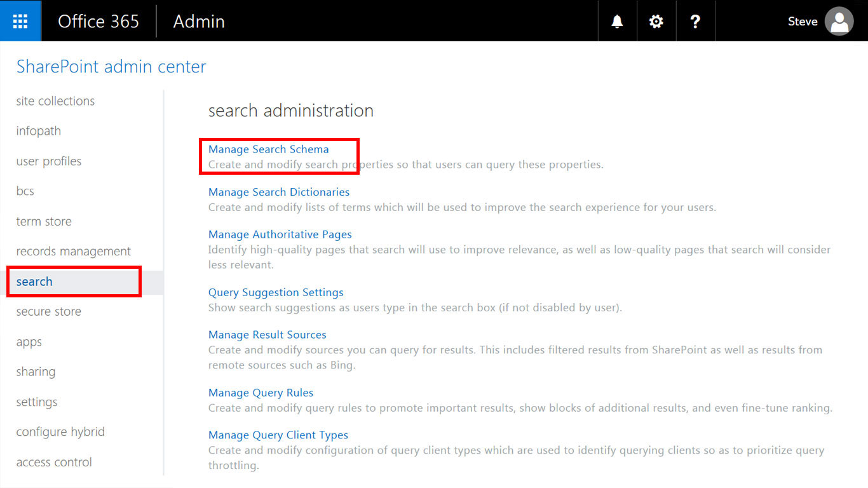Open the Manage Search Schema link
Image resolution: width=868 pixels, height=488 pixels.
268,149
